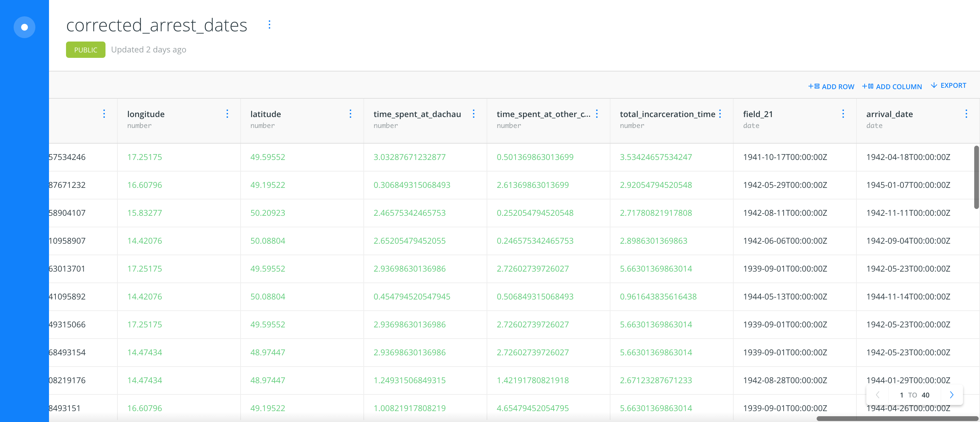Open total_incarceration_time column options menu

[x=720, y=114]
